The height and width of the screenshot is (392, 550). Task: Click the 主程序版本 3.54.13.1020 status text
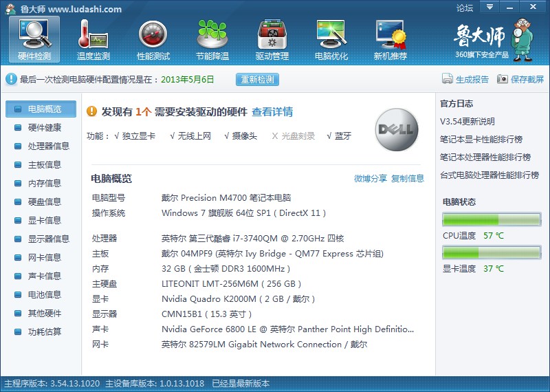point(52,383)
